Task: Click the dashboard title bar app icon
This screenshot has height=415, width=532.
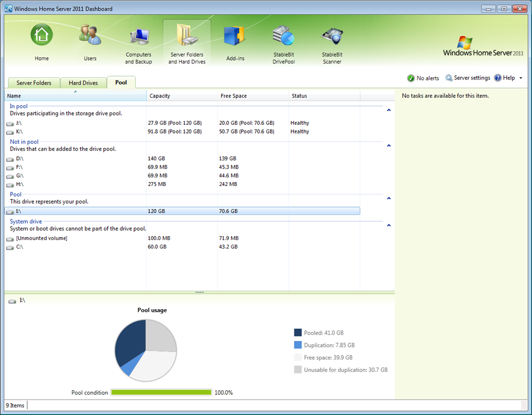Action: tap(9, 9)
